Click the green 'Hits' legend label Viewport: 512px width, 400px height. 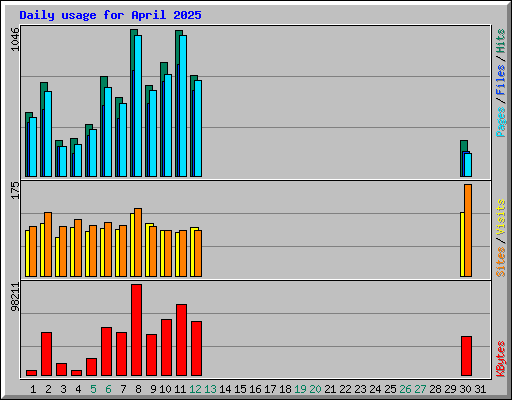[x=501, y=41]
